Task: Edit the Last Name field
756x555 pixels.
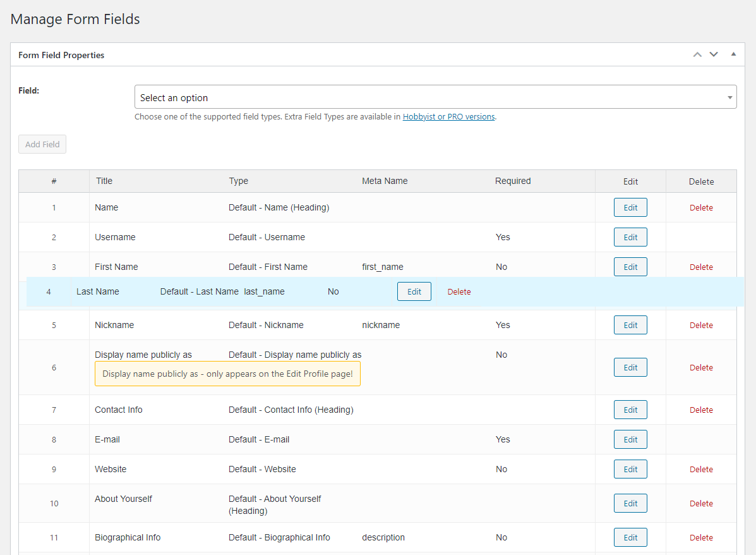Action: [x=414, y=291]
